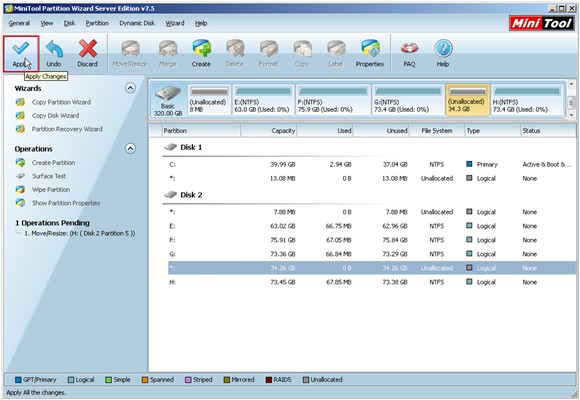The image size is (580, 400).
Task: Select pending operation Move/Resize H:
Action: [80, 233]
